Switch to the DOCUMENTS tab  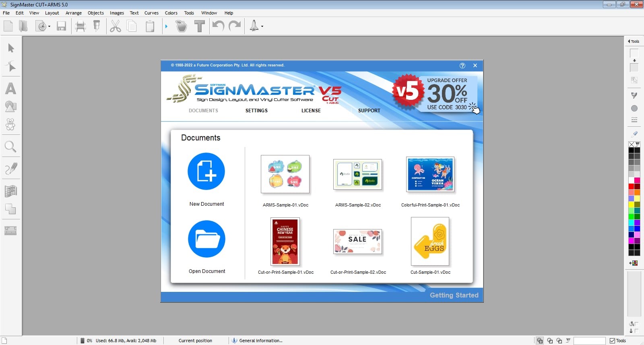pos(203,111)
